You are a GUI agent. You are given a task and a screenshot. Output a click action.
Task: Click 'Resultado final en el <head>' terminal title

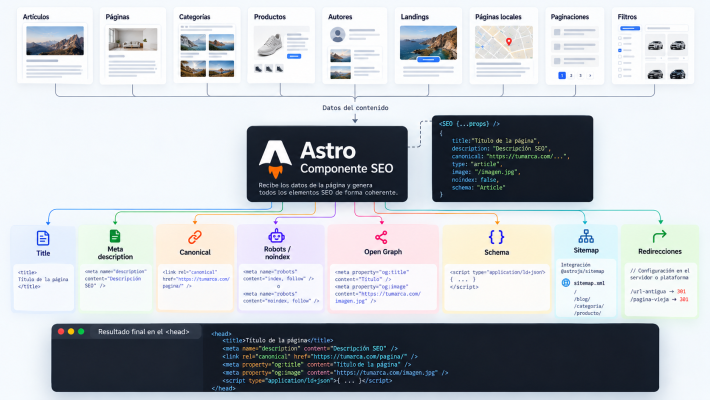(144, 332)
